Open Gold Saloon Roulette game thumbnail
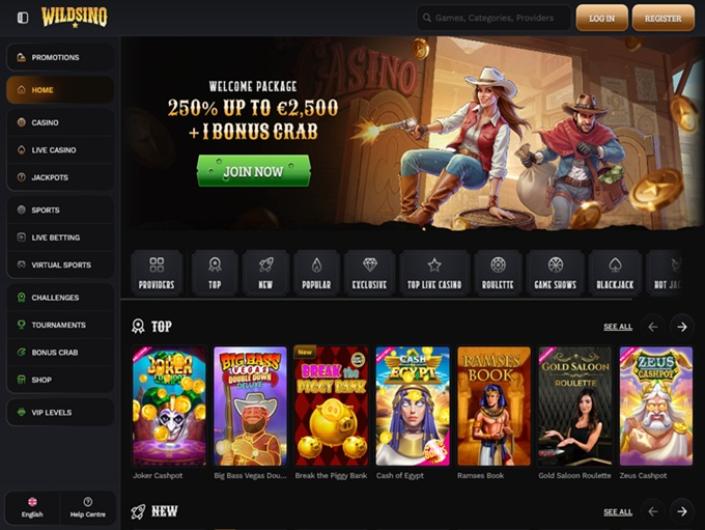The image size is (705, 530). 575,406
